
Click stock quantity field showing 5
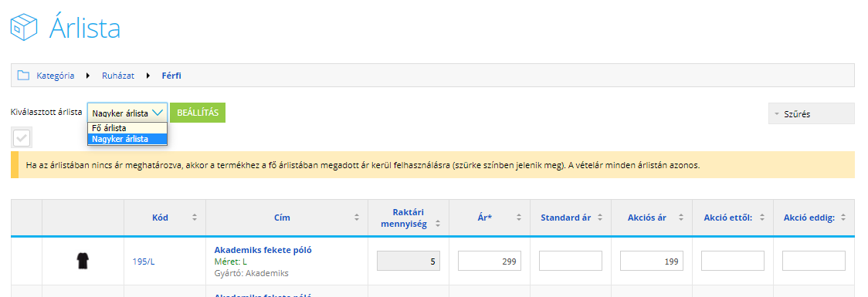pos(409,261)
